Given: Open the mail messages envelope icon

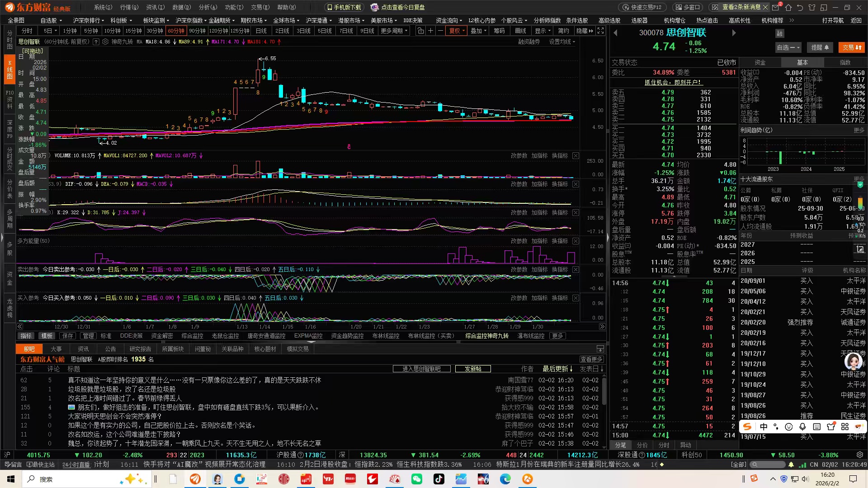Looking at the screenshot, I should click(x=776, y=7).
